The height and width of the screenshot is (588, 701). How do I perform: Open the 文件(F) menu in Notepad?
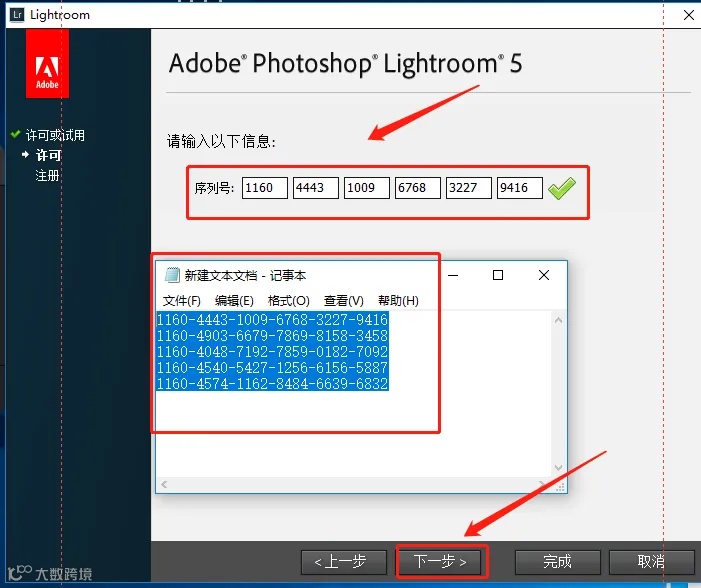(x=182, y=300)
